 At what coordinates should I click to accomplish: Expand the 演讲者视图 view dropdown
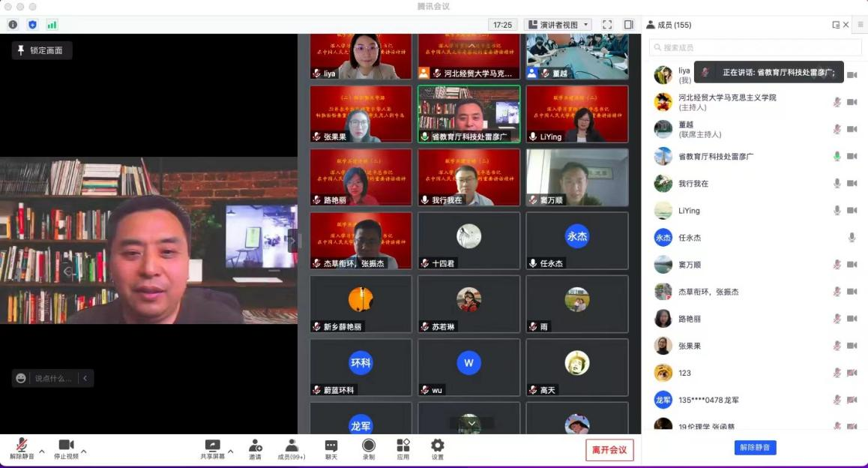click(558, 25)
